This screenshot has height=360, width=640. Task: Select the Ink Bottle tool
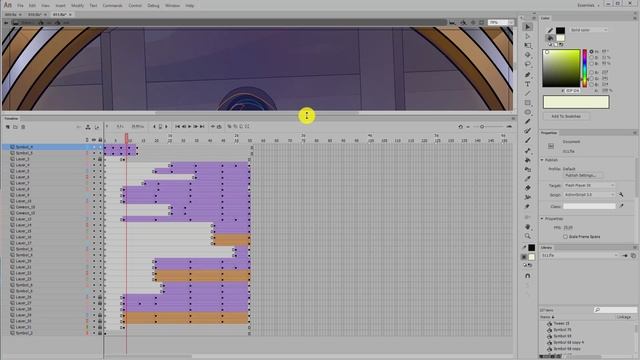pos(527,169)
